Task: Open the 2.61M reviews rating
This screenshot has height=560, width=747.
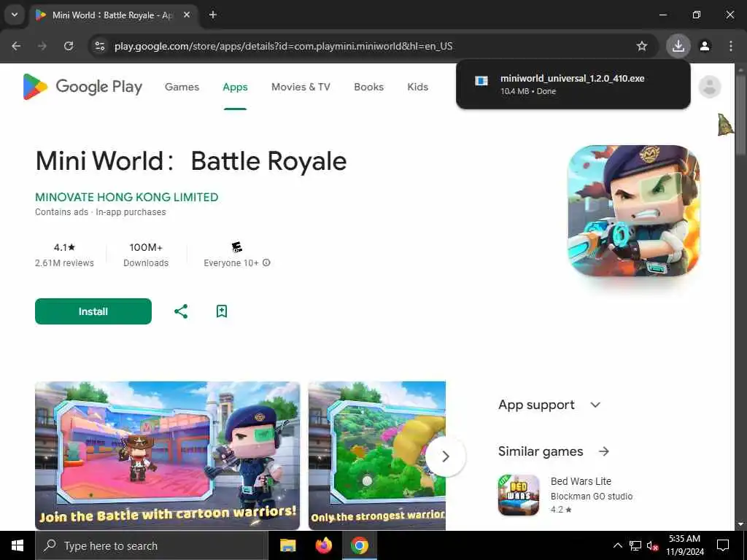Action: pyautogui.click(x=64, y=254)
